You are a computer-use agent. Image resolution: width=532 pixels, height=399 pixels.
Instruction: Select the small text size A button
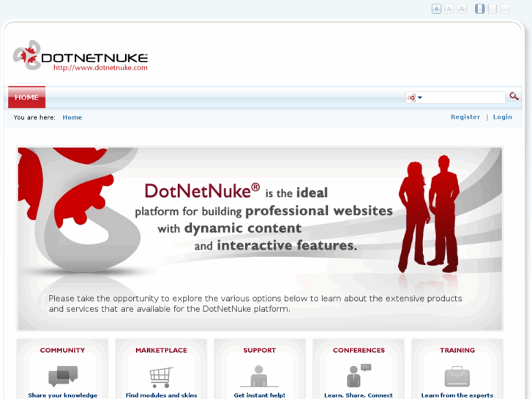[436, 9]
